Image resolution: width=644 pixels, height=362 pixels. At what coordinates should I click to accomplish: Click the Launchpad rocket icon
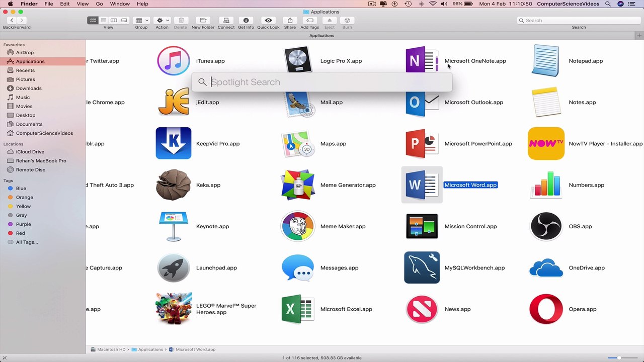click(174, 267)
